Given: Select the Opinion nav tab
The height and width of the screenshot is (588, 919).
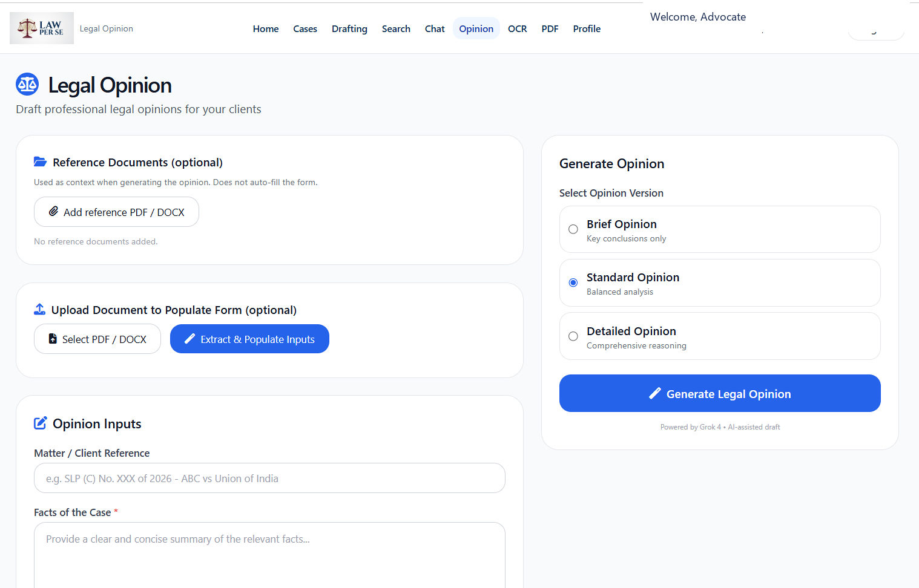Looking at the screenshot, I should [476, 28].
